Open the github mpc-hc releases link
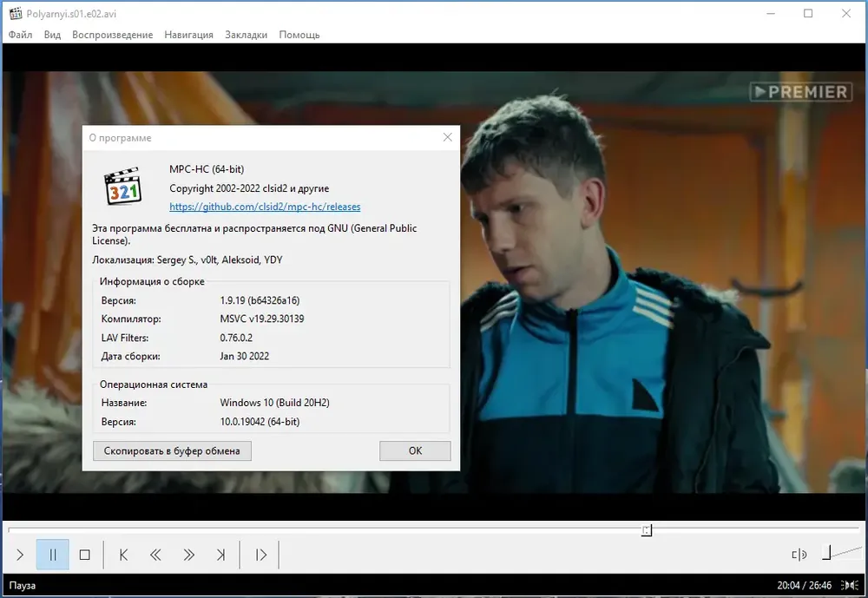868x598 pixels. [x=265, y=207]
